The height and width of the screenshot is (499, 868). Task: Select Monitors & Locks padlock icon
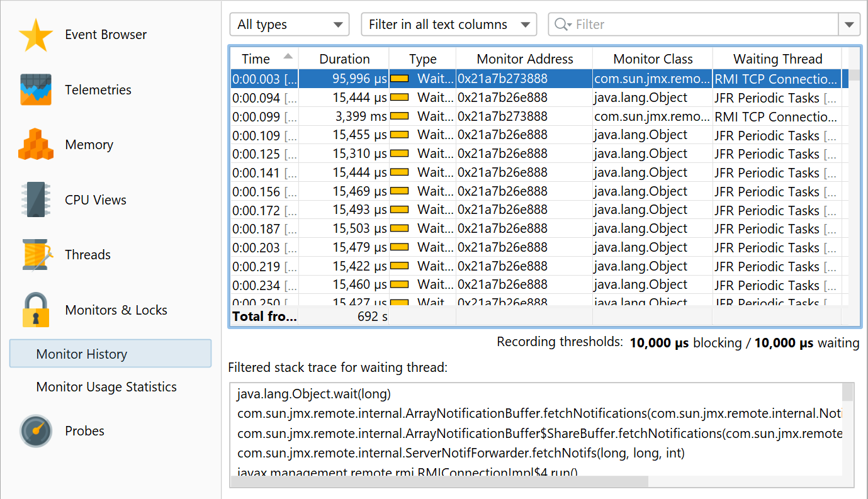(35, 310)
